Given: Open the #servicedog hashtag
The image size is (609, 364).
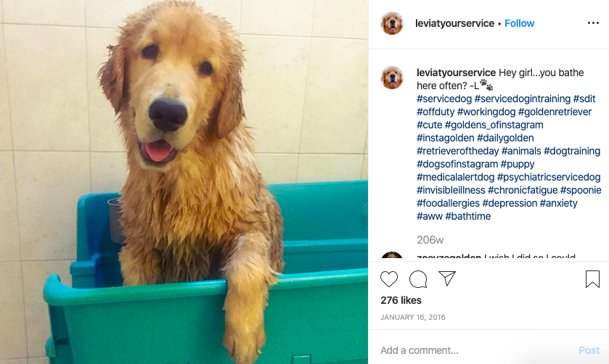Looking at the screenshot, I should pyautogui.click(x=444, y=99).
